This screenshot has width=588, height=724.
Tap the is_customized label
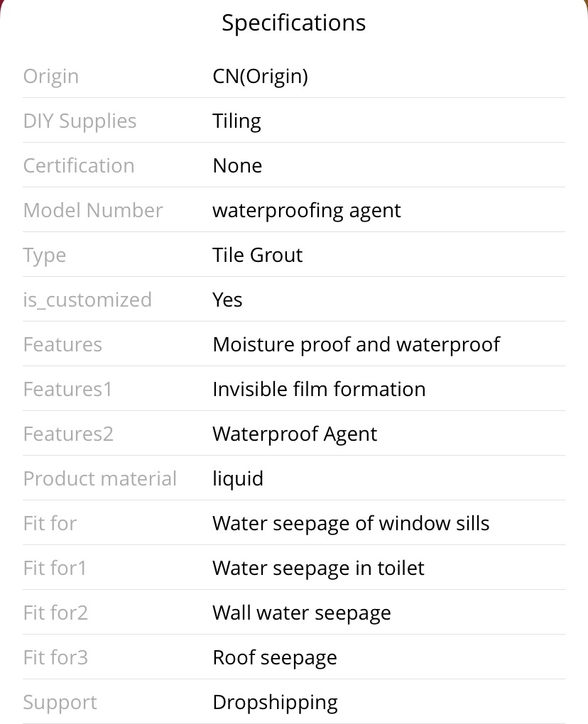click(87, 300)
